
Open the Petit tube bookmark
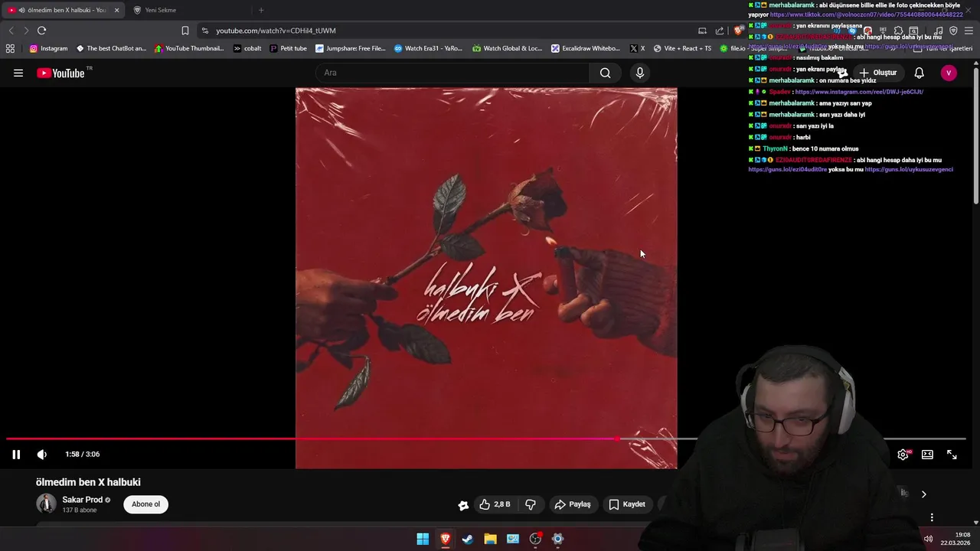(x=288, y=48)
